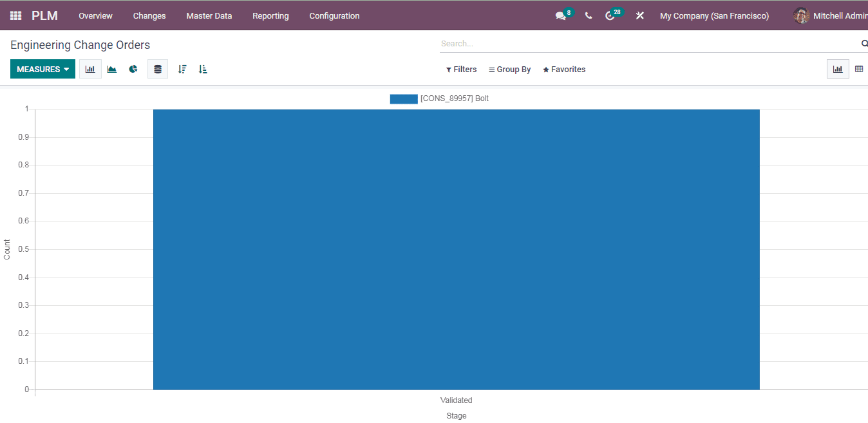Go to the Reporting menu
This screenshot has width=868, height=423.
click(x=270, y=15)
